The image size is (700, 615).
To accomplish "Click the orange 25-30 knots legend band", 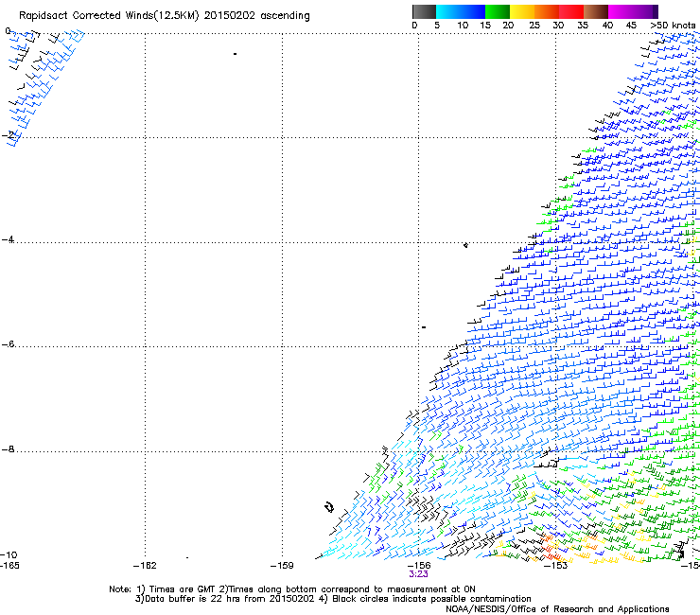I will pos(547,11).
